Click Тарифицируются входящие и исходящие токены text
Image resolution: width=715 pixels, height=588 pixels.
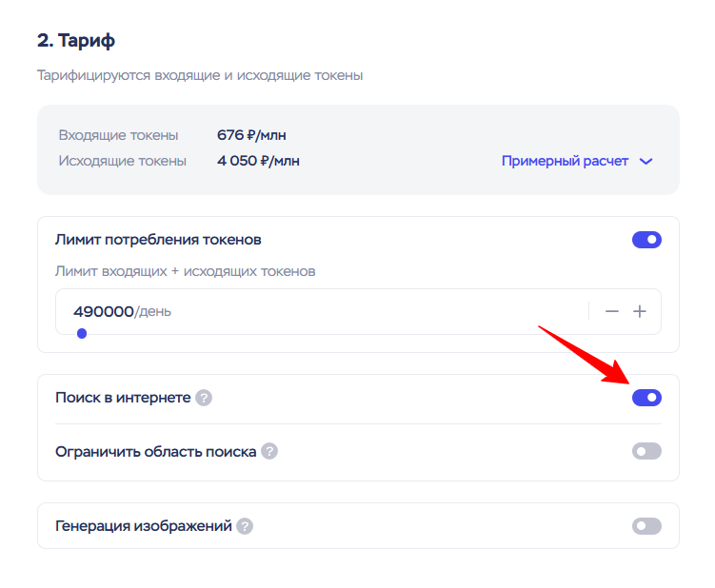(x=200, y=75)
